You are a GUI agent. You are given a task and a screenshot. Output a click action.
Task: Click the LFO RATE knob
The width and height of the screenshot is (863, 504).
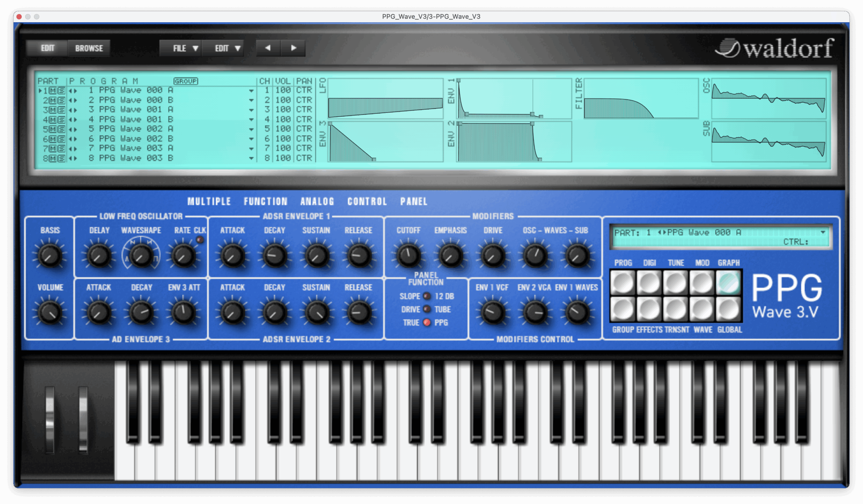click(x=183, y=256)
